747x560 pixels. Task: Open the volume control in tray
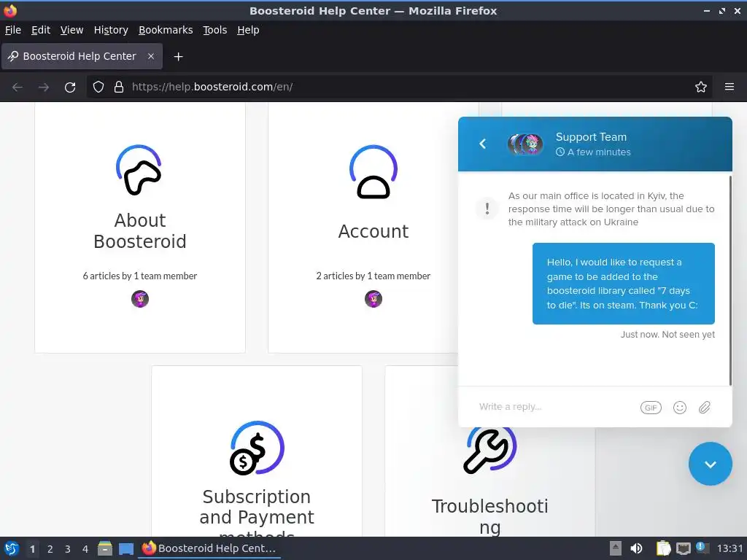[x=636, y=548]
